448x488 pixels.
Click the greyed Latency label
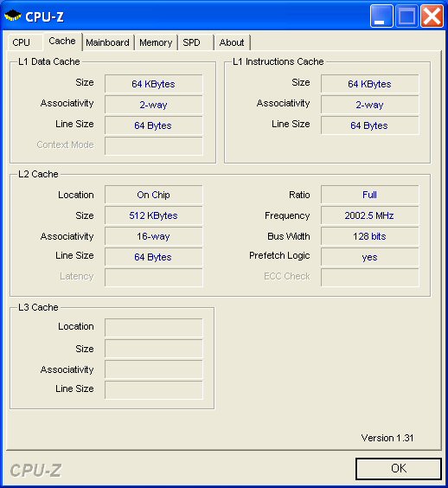(x=76, y=276)
